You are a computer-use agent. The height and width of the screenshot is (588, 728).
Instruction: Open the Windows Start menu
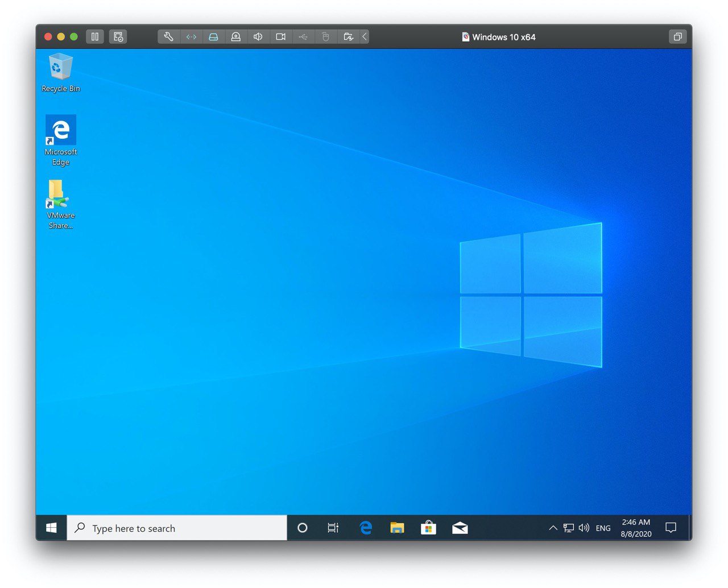[x=51, y=528]
